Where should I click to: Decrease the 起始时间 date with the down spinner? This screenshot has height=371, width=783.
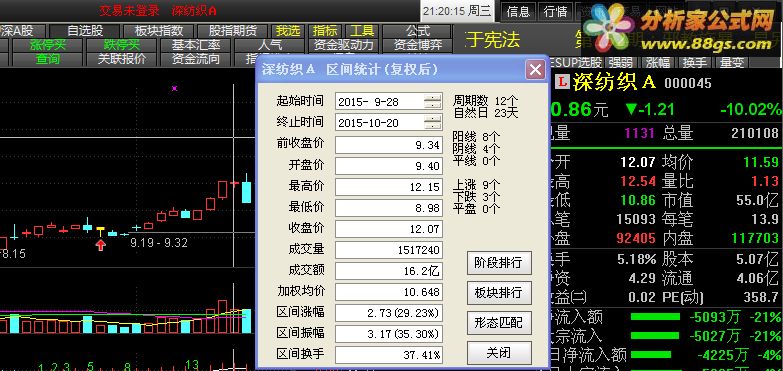click(x=432, y=105)
